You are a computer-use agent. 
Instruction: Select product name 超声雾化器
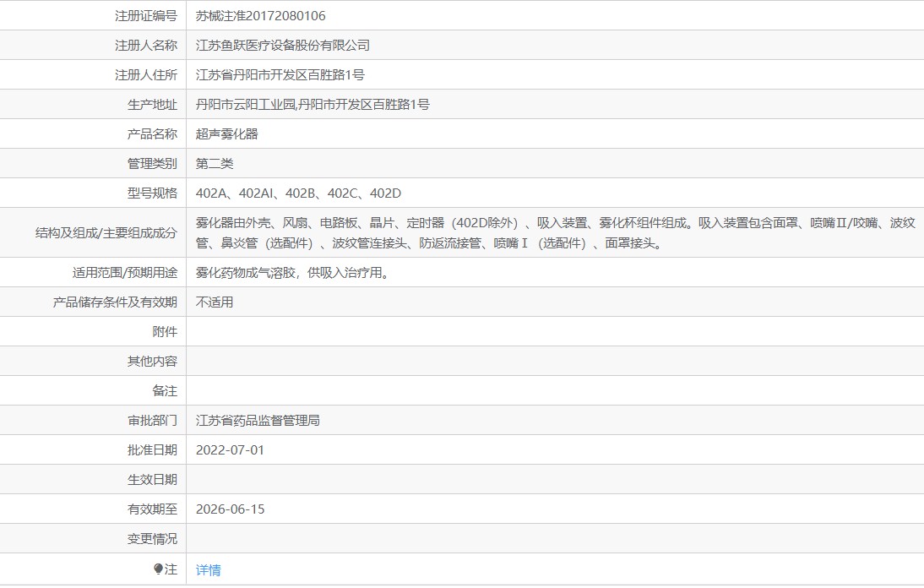(x=227, y=133)
